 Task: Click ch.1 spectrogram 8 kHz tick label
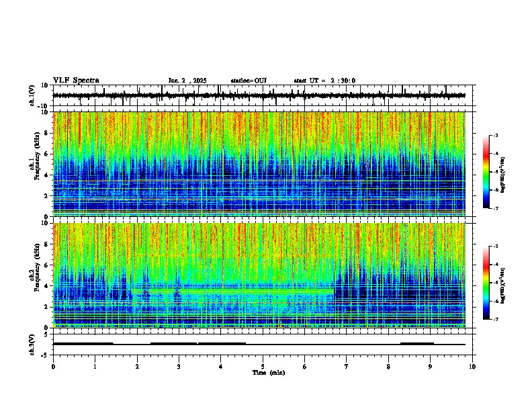(x=47, y=133)
